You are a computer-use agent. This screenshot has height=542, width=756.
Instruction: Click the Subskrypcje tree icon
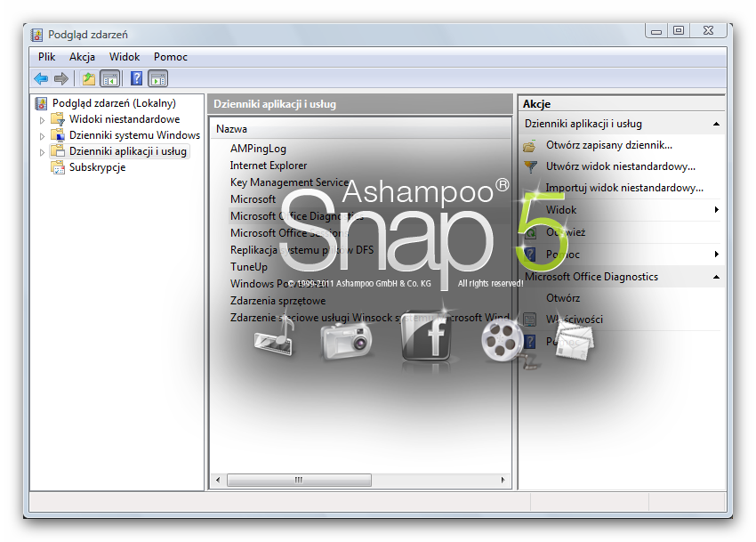click(x=58, y=167)
